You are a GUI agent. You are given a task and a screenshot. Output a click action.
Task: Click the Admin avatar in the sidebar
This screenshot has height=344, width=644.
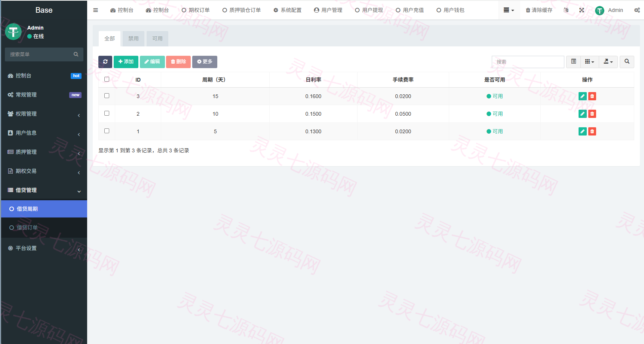pyautogui.click(x=13, y=32)
